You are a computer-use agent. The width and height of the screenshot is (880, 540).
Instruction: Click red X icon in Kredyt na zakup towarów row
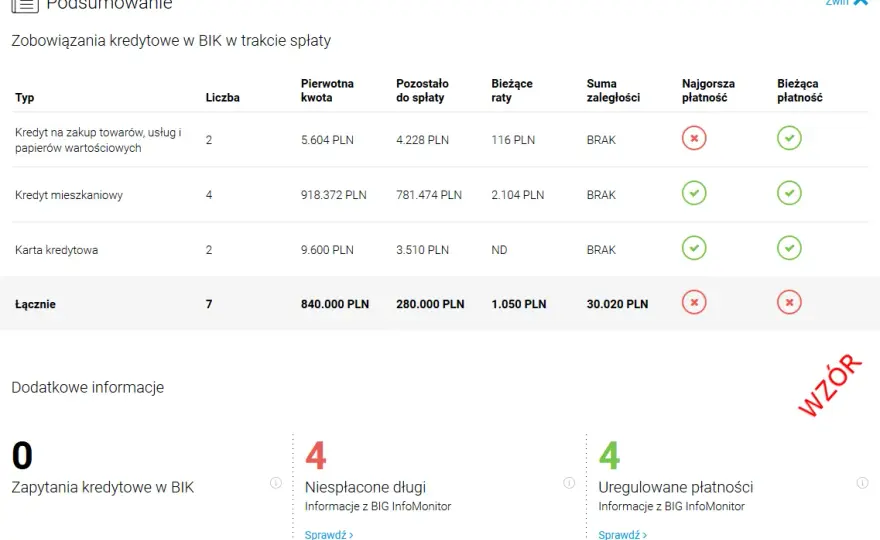pos(694,138)
